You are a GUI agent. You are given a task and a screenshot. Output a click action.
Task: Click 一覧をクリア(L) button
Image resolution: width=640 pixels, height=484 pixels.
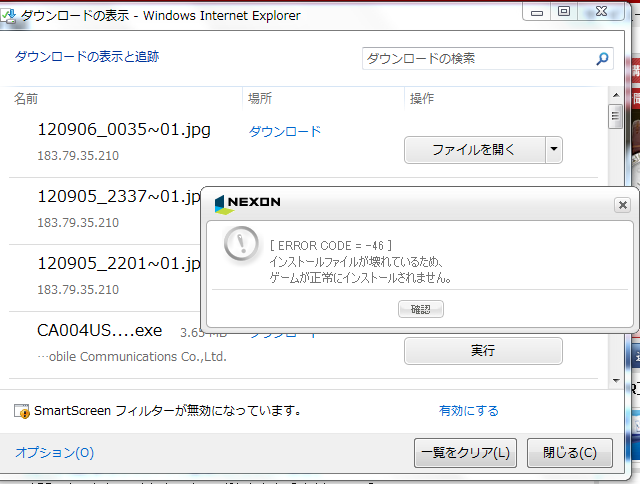(x=465, y=453)
